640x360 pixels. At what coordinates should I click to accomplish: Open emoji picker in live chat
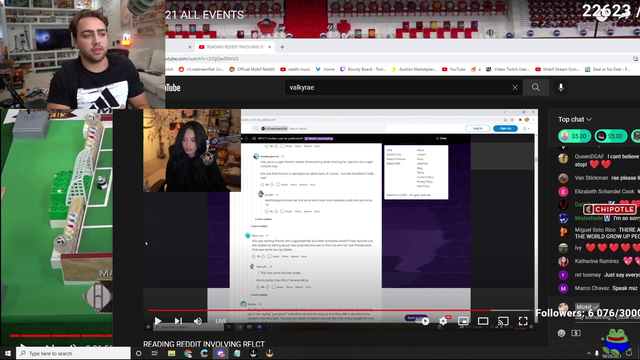click(562, 333)
